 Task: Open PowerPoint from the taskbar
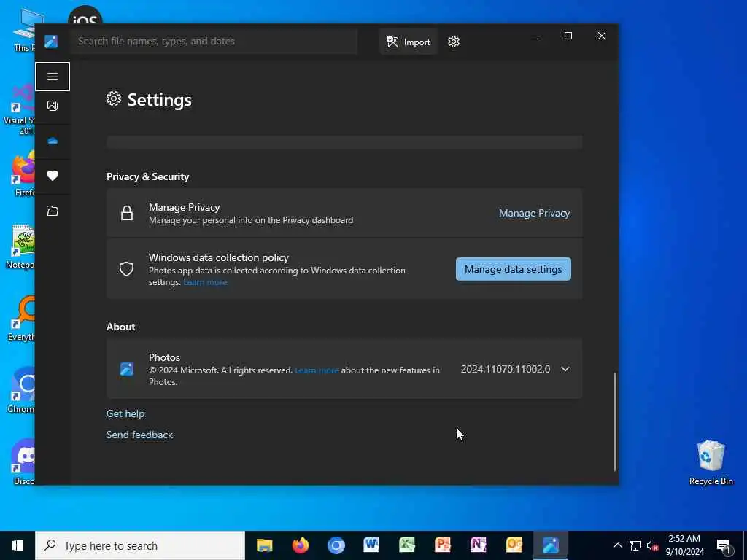[x=443, y=545]
